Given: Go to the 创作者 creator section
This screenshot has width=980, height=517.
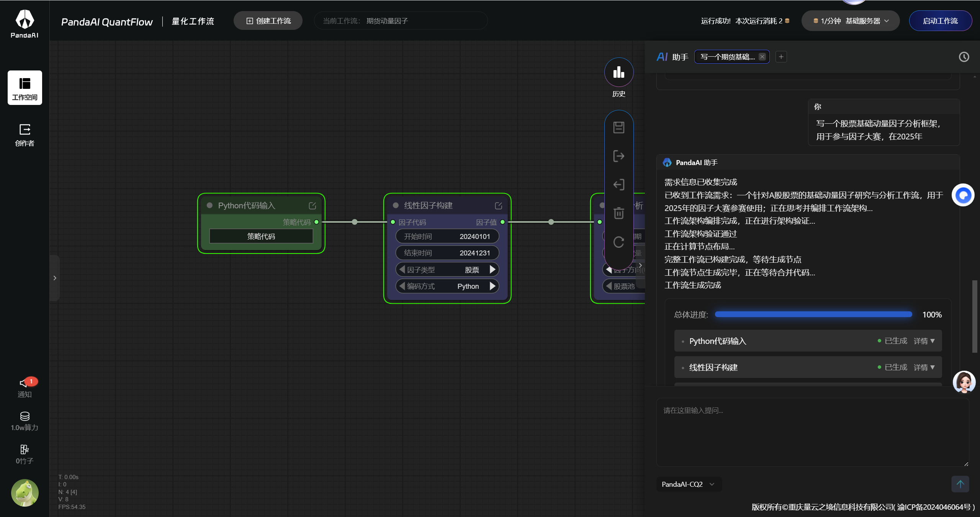Looking at the screenshot, I should click(x=25, y=135).
